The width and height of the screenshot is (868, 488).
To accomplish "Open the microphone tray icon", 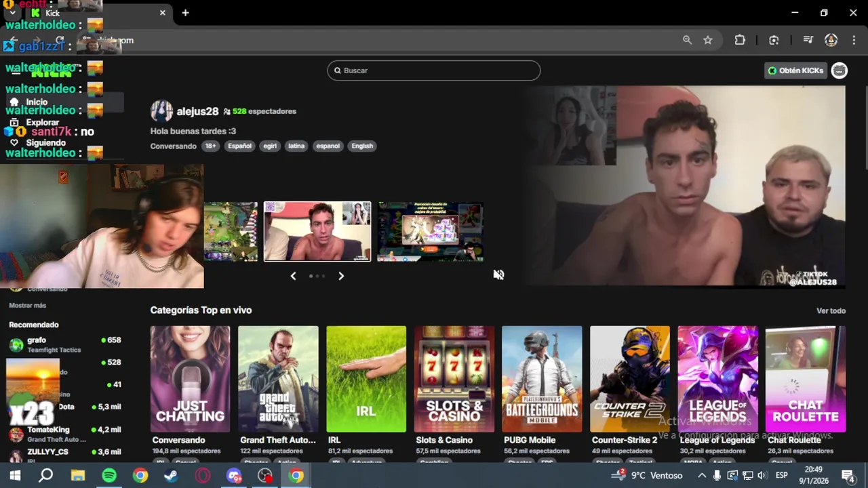I will click(x=717, y=476).
